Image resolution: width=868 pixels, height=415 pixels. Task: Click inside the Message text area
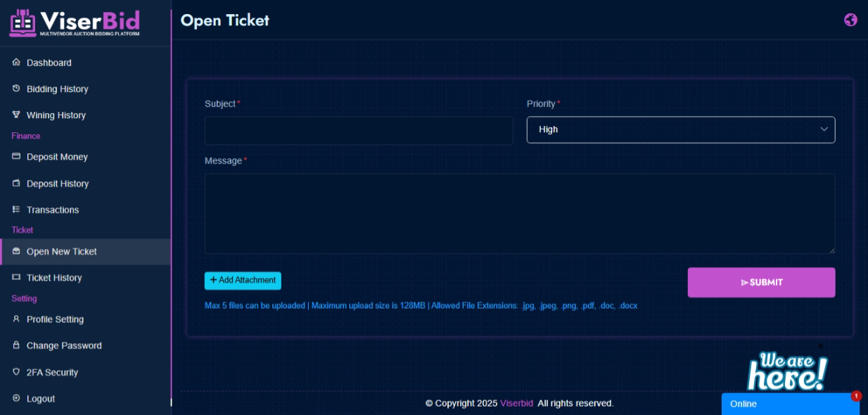coord(520,214)
